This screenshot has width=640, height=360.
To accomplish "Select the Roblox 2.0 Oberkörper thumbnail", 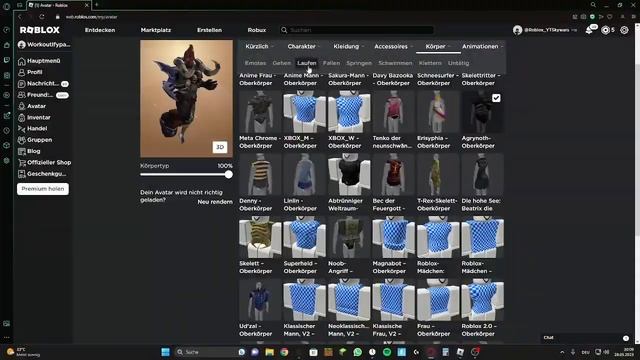I will tap(482, 300).
